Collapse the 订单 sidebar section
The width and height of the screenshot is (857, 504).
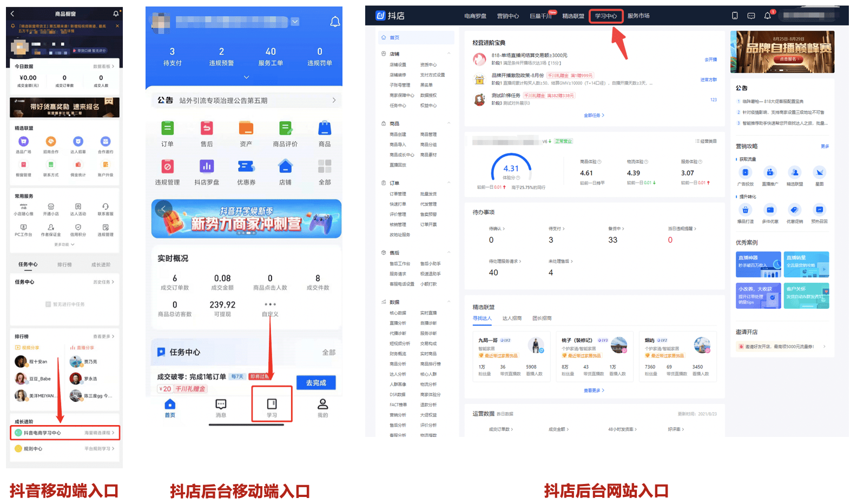449,183
